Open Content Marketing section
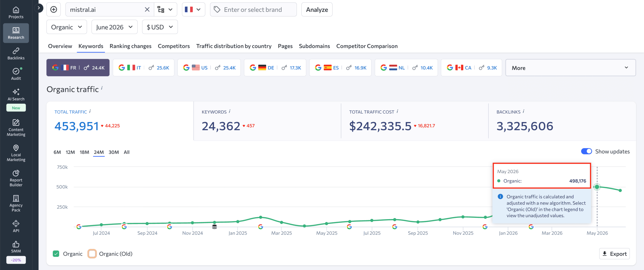This screenshot has width=644, height=270. [x=16, y=128]
